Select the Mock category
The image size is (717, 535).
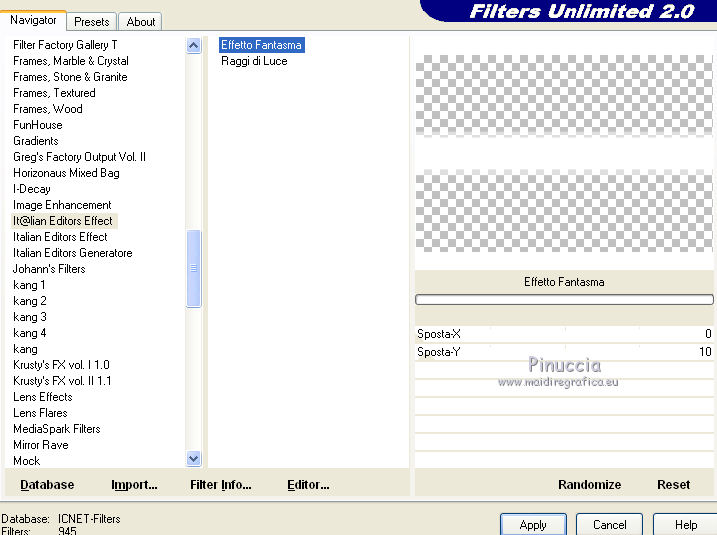27,461
